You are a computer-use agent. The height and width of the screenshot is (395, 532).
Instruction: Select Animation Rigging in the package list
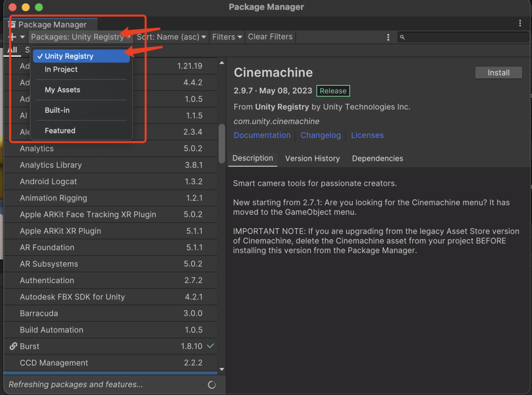54,198
